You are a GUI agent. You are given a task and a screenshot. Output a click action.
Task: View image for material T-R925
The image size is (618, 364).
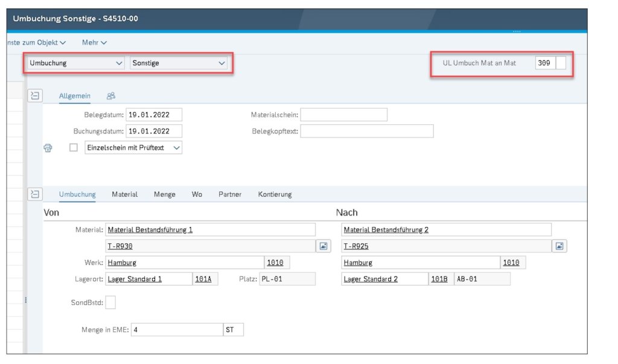click(x=559, y=246)
